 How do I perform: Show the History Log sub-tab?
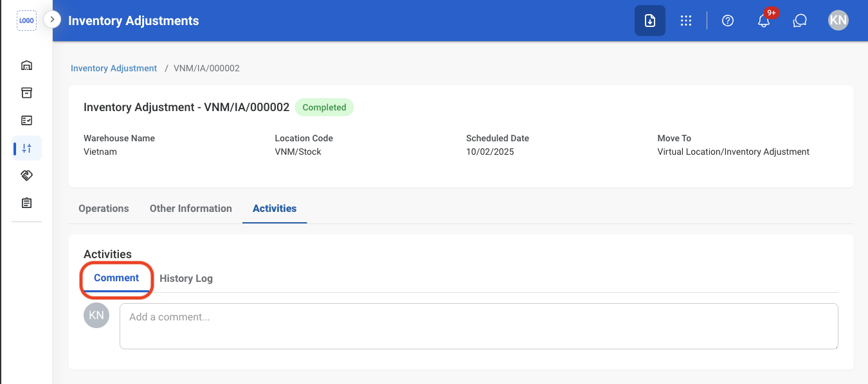coord(186,279)
